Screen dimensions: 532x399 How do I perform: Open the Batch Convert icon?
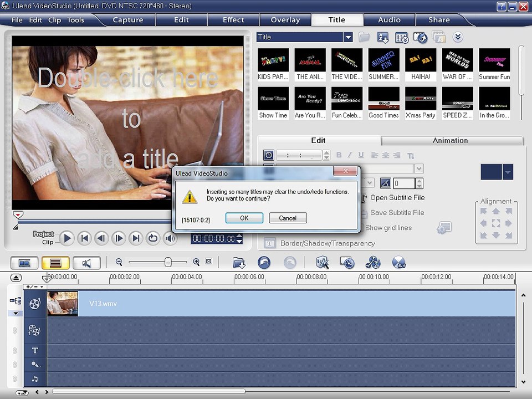coord(347,262)
